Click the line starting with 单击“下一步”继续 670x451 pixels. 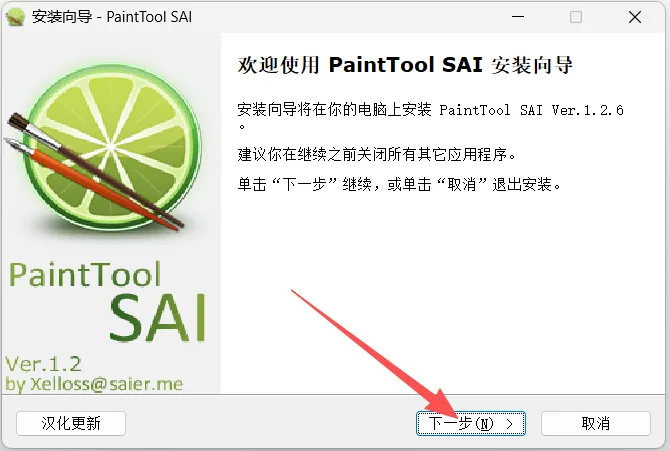400,185
